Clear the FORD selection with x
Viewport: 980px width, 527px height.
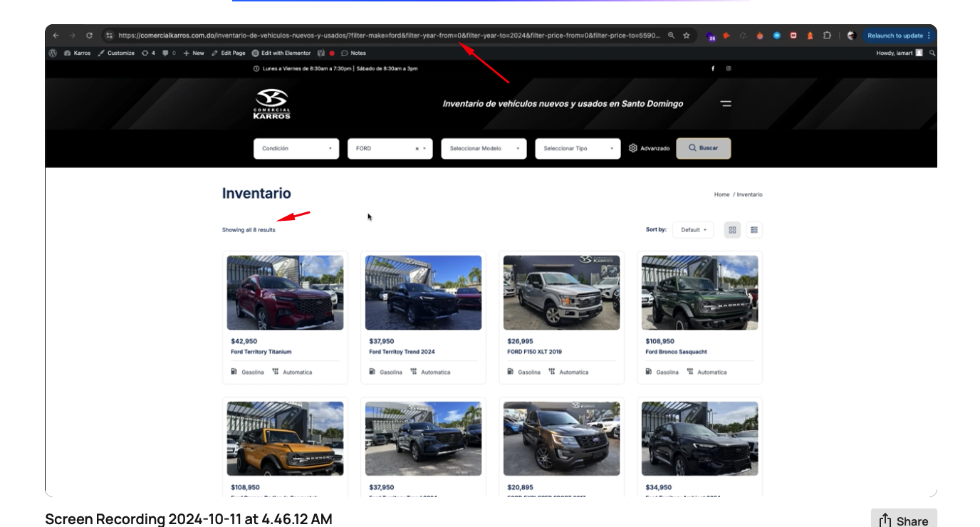(x=417, y=149)
